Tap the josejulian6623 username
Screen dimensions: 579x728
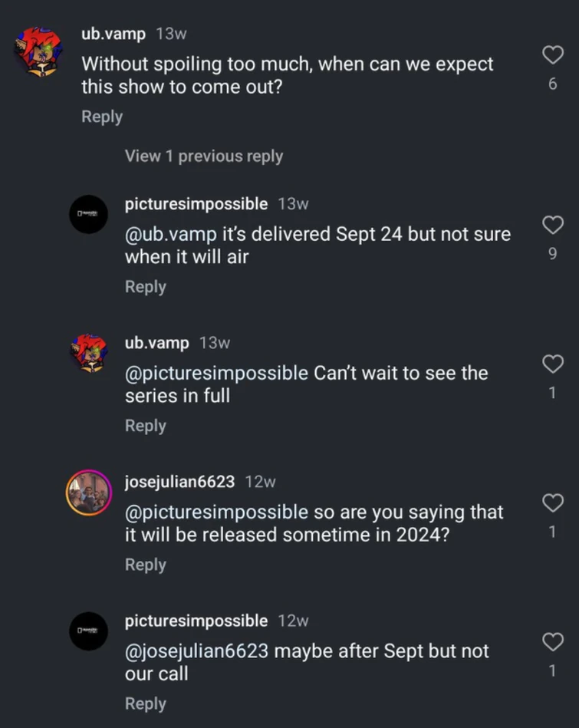tap(179, 482)
